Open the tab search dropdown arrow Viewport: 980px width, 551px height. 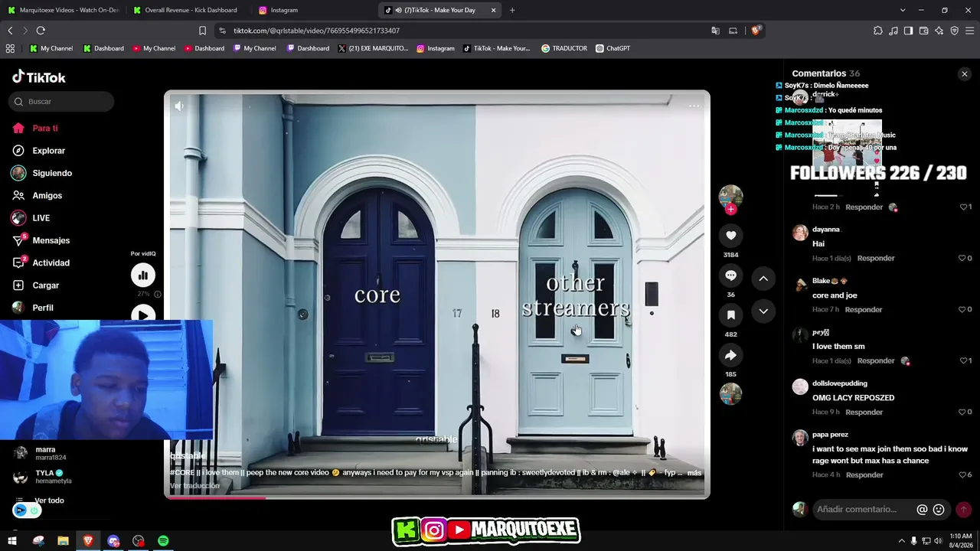tap(903, 10)
